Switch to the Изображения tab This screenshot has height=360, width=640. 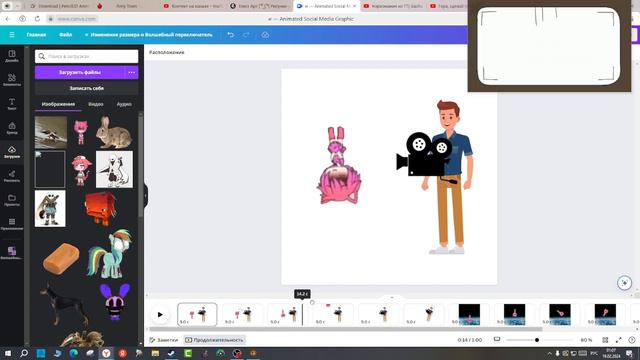point(58,104)
